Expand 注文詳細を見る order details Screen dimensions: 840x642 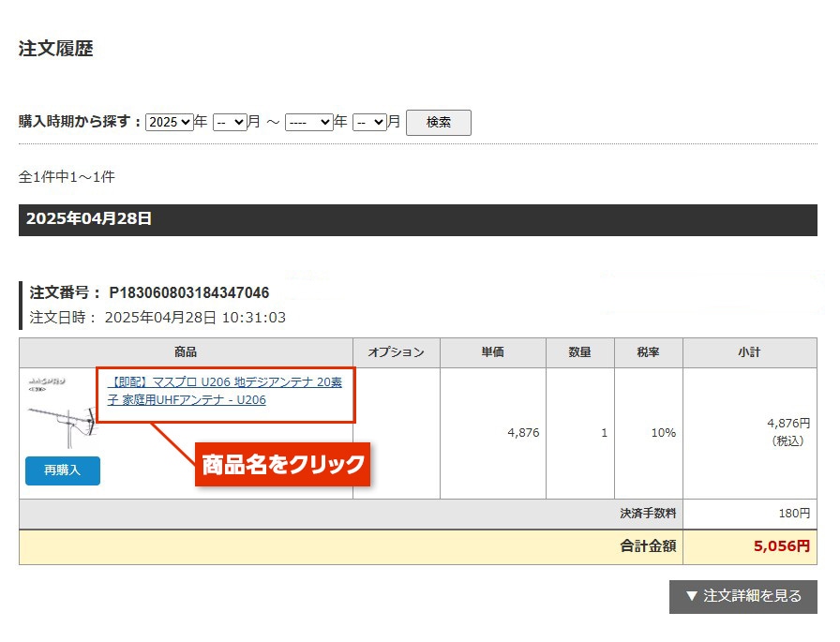coord(742,596)
